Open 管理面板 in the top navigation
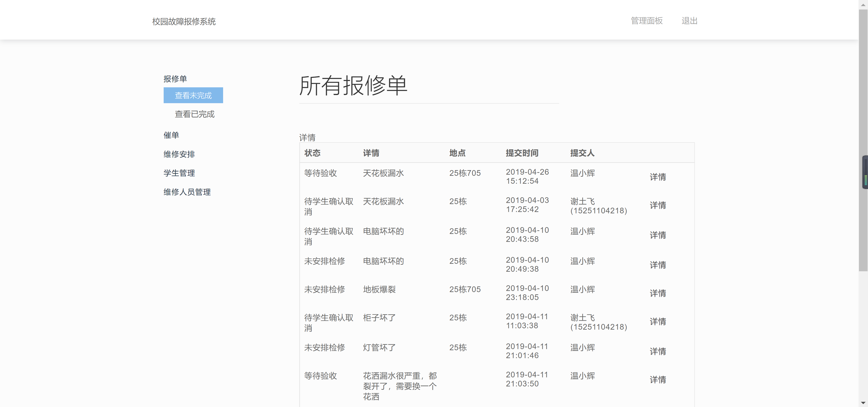868x407 pixels. [646, 21]
